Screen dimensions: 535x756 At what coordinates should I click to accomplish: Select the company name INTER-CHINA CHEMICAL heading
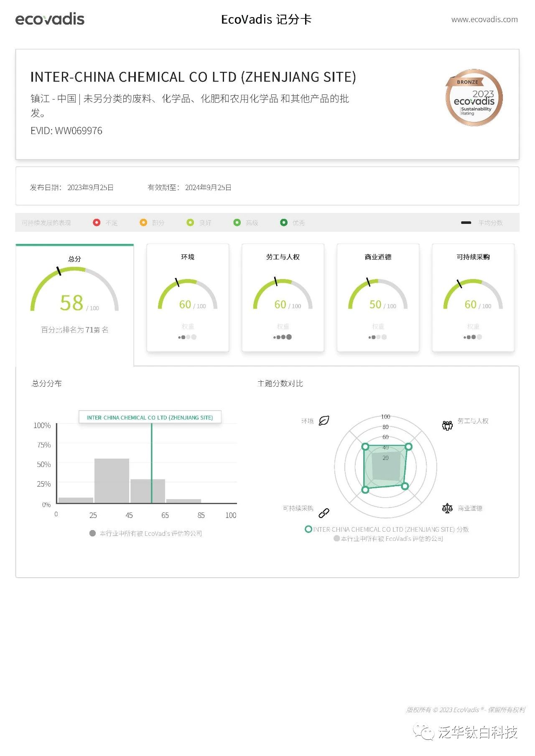point(193,77)
